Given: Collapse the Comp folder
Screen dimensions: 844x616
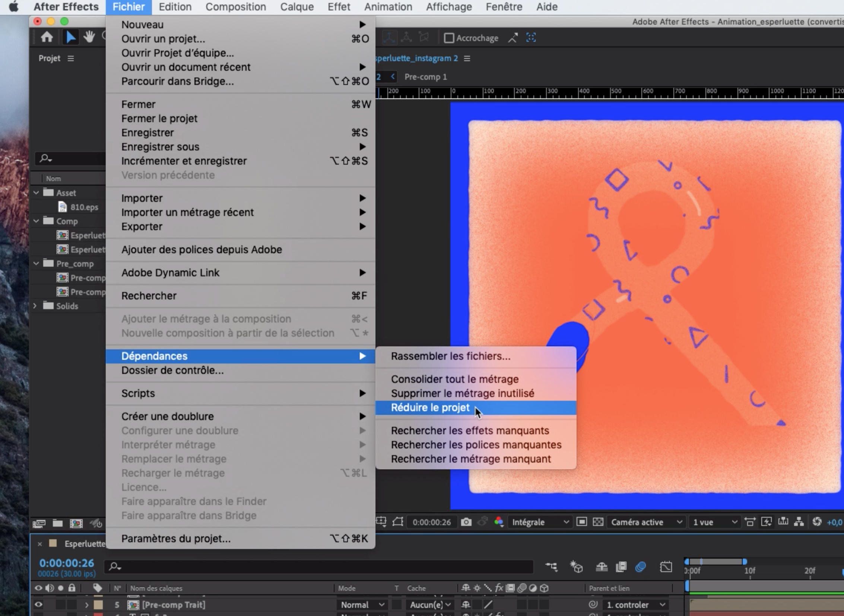Looking at the screenshot, I should [36, 221].
